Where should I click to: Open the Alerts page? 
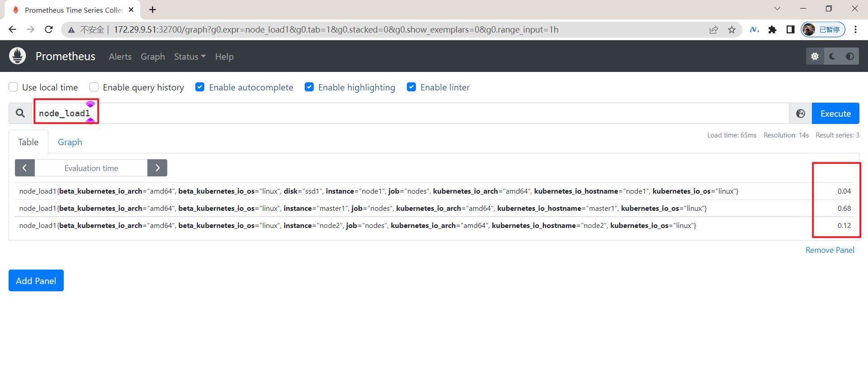(120, 57)
